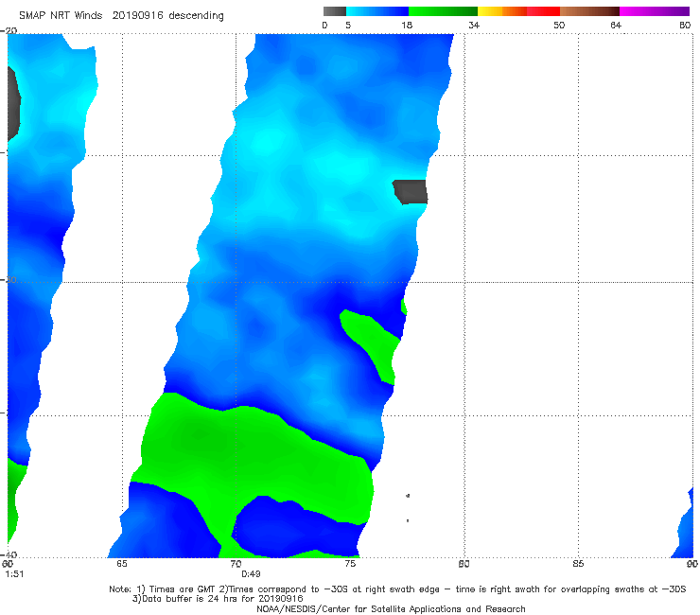The height and width of the screenshot is (615, 700).
Task: Click the green 18–34 color bar segment
Action: pos(443,11)
